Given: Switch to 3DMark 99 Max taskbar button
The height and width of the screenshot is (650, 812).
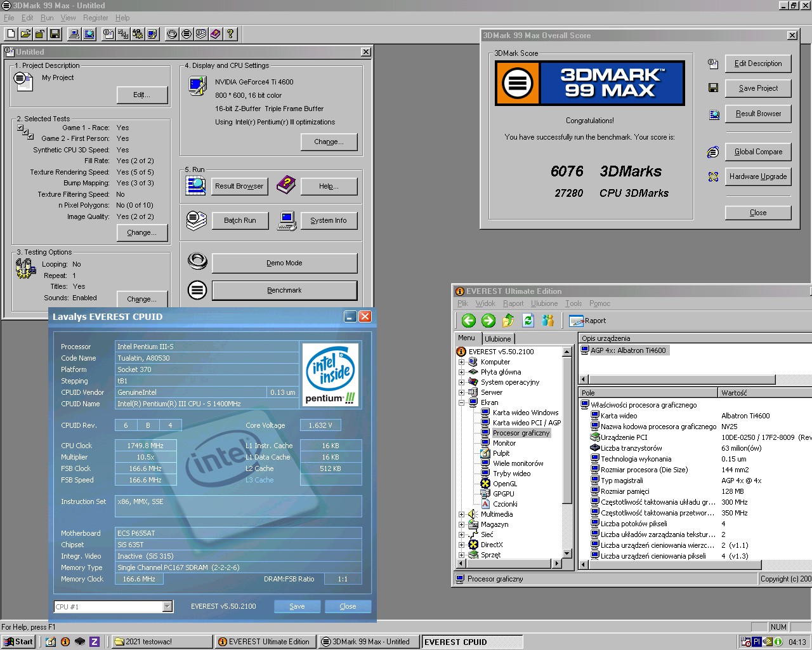Looking at the screenshot, I should (x=369, y=642).
